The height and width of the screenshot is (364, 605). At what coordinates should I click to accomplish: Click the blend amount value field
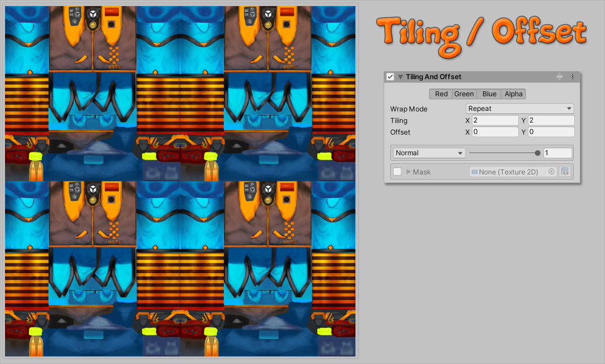558,153
